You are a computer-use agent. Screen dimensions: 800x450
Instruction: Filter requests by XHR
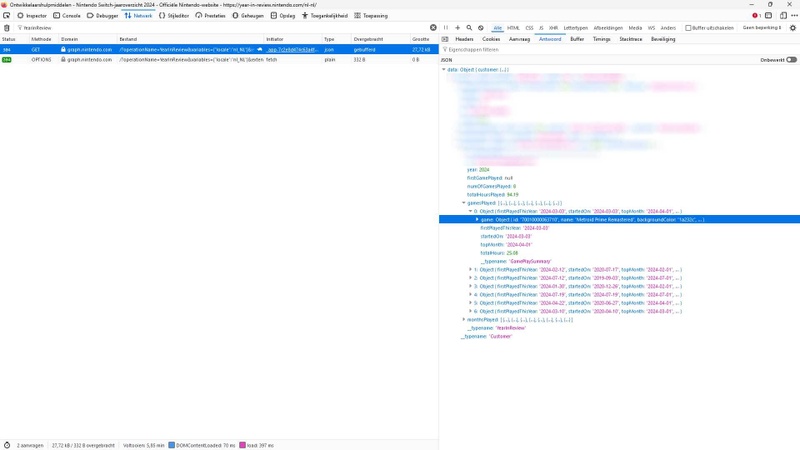tap(554, 28)
